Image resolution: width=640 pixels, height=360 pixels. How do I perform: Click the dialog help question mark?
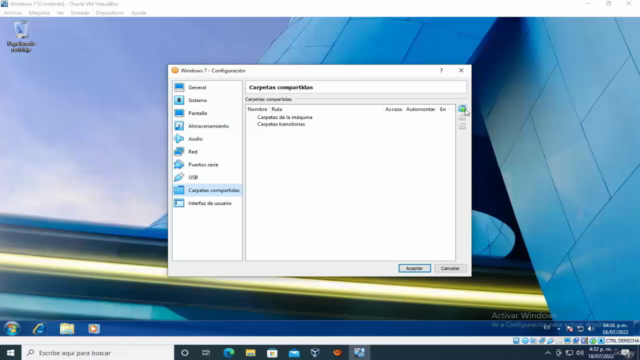tap(441, 71)
